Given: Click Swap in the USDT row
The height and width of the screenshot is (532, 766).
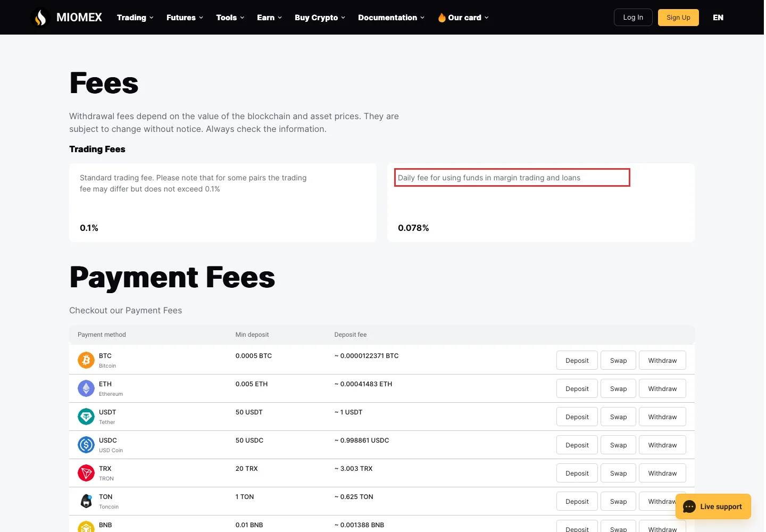Looking at the screenshot, I should tap(618, 417).
